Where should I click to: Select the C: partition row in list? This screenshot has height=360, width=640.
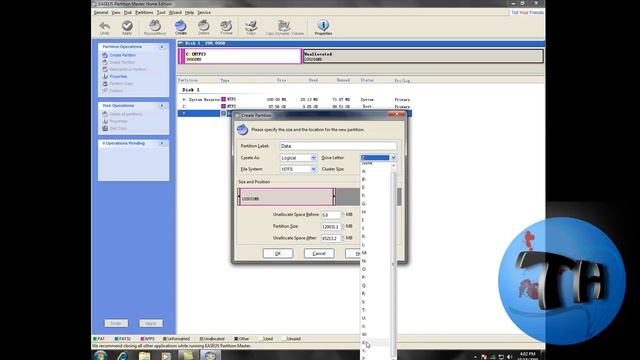(x=294, y=107)
